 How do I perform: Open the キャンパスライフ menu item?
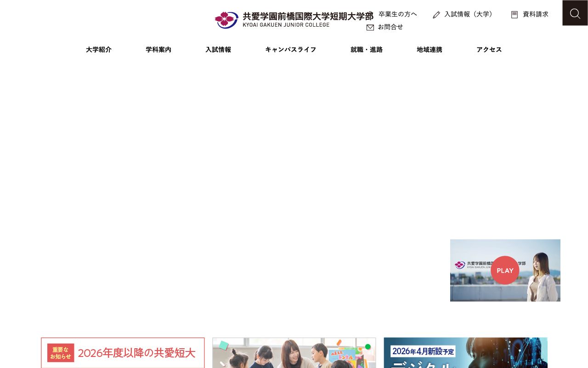click(x=291, y=50)
